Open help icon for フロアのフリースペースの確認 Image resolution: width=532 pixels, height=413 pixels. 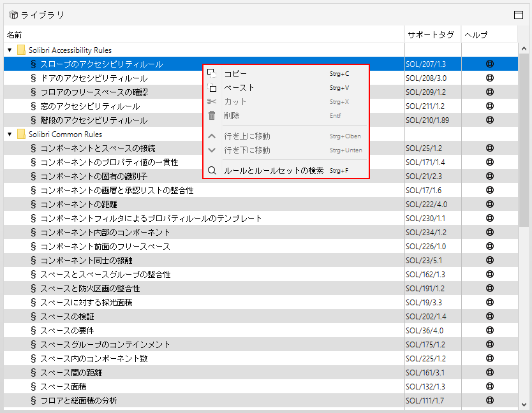click(490, 92)
